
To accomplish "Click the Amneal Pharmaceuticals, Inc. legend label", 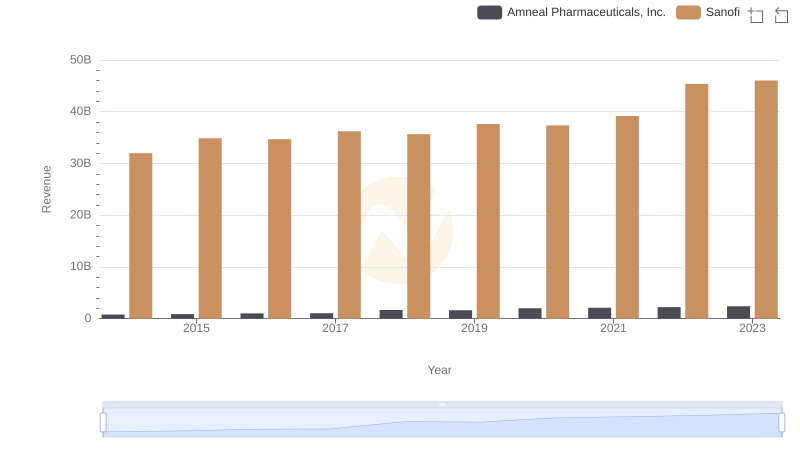I will [586, 12].
